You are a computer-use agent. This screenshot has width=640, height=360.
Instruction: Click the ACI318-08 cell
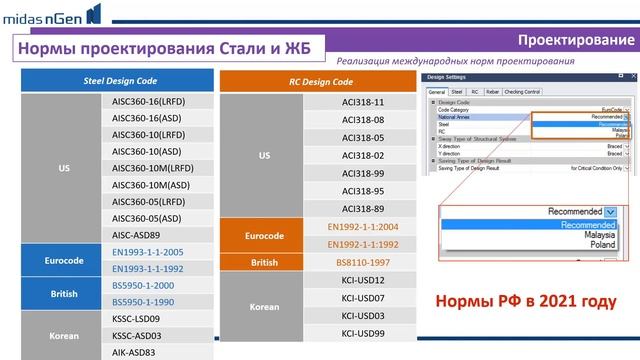(360, 120)
